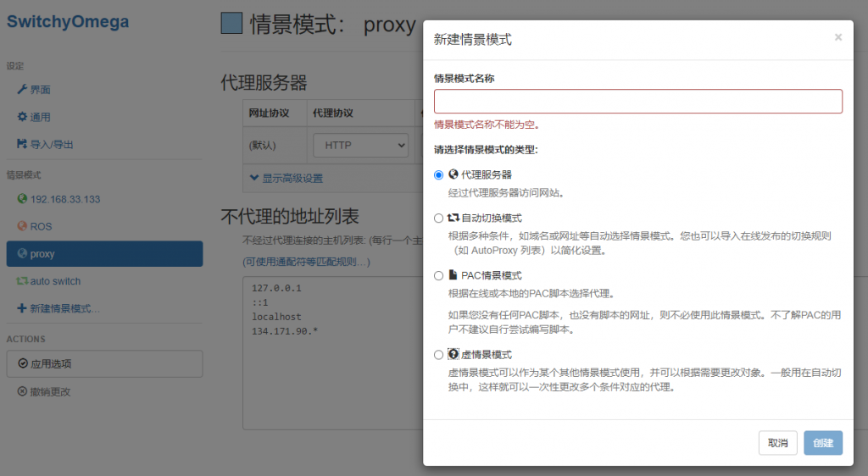Select the 代理服务器 radio button

pyautogui.click(x=438, y=174)
